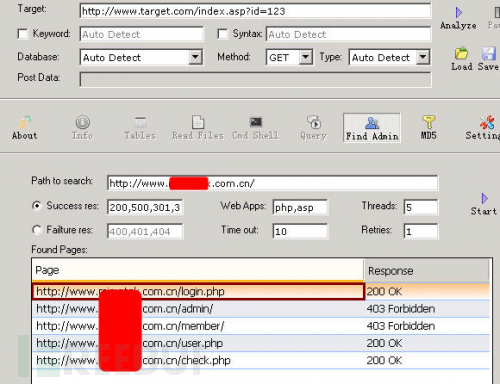This screenshot has width=500, height=384.
Task: Click the Web Apps field
Action: (x=300, y=207)
